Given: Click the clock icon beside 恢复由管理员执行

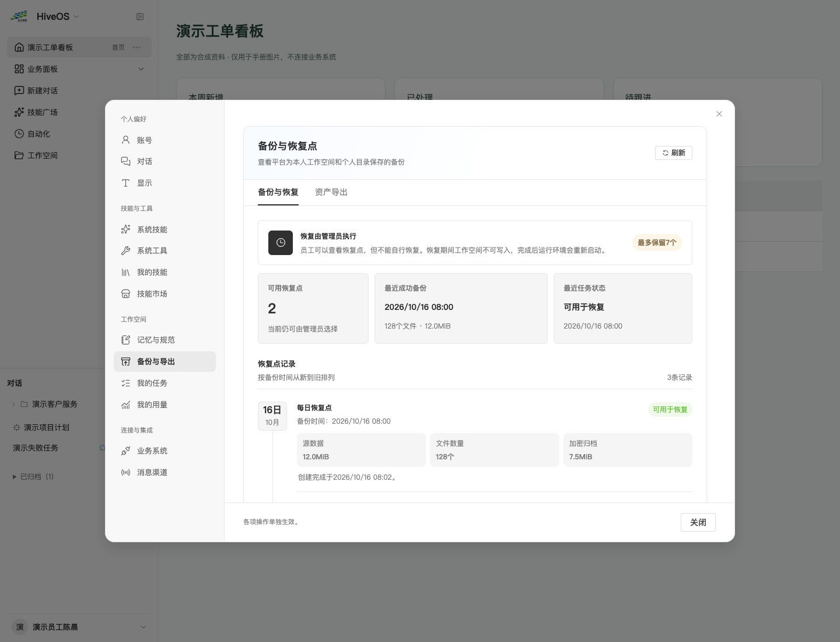Looking at the screenshot, I should 281,243.
